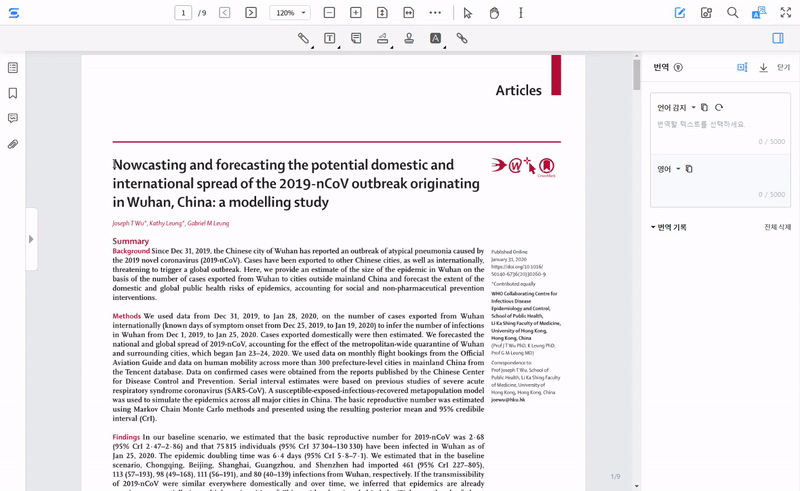Viewport: 800px width, 491px height.
Task: Click the page number input field
Action: click(x=183, y=13)
